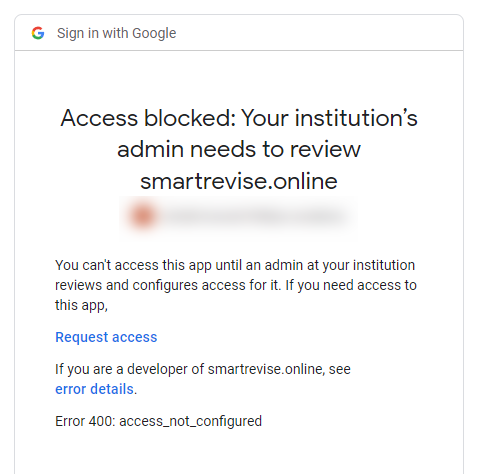Click "If you need access to" text
The height and width of the screenshot is (474, 479).
(351, 285)
